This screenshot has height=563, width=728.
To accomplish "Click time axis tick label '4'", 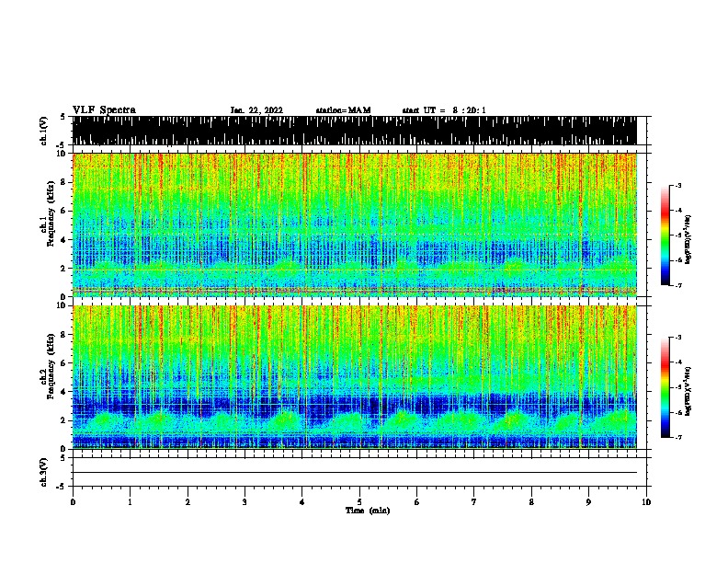I will pos(302,501).
